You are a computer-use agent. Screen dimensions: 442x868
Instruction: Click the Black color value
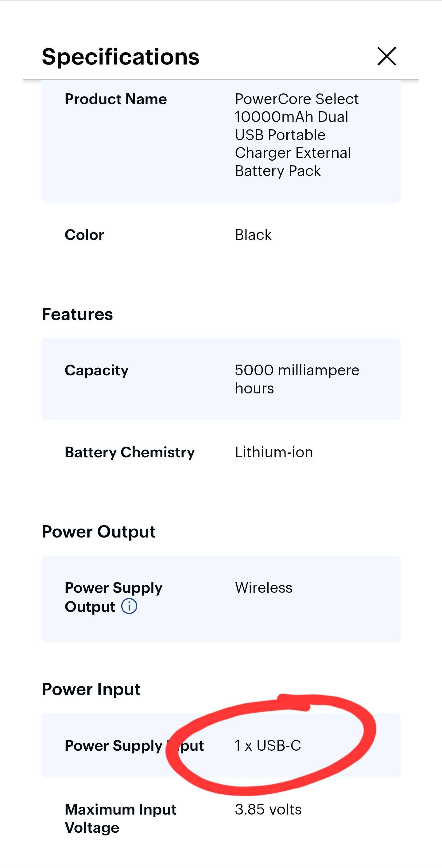pos(253,235)
